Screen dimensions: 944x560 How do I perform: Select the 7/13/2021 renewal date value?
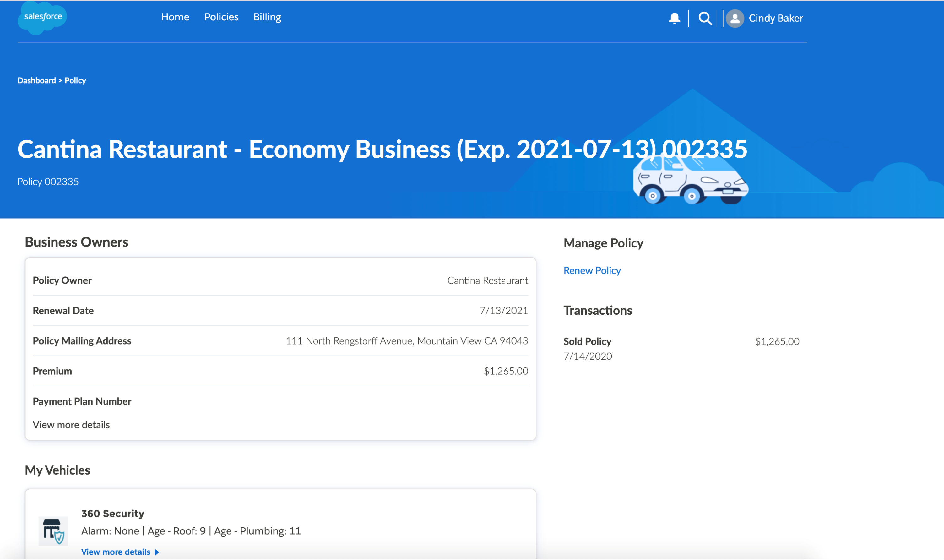click(x=504, y=311)
